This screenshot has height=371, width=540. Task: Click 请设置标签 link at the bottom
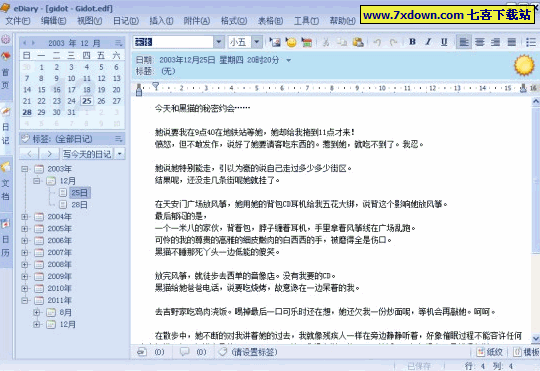[255, 352]
